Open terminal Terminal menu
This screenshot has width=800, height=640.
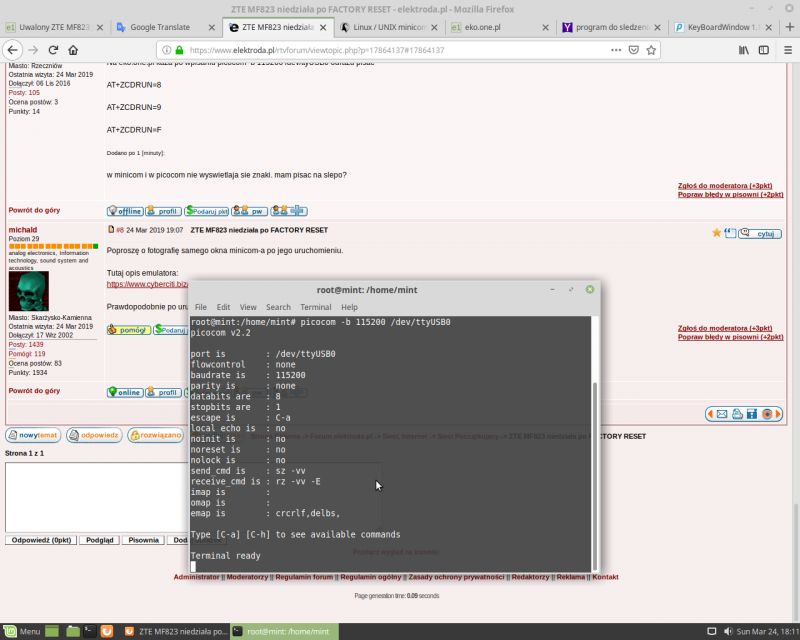(x=316, y=307)
